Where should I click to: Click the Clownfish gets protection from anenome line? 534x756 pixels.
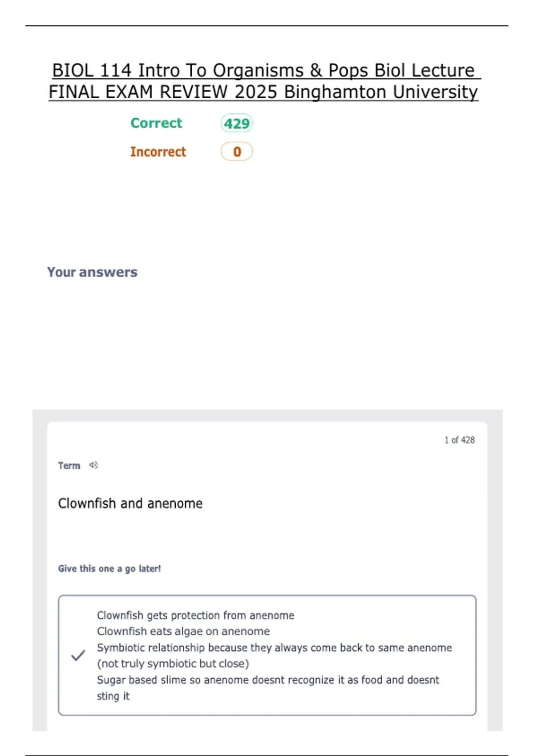196,615
